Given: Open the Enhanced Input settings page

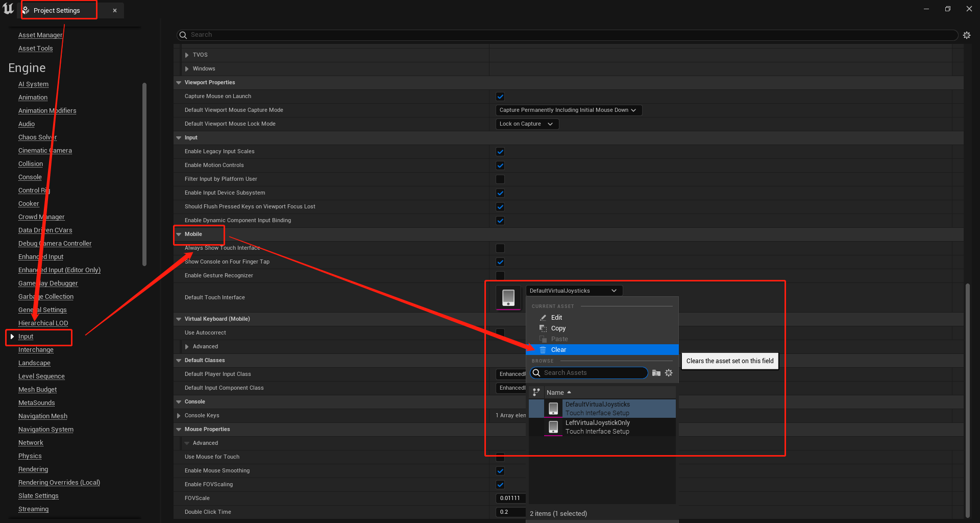Looking at the screenshot, I should tap(41, 257).
